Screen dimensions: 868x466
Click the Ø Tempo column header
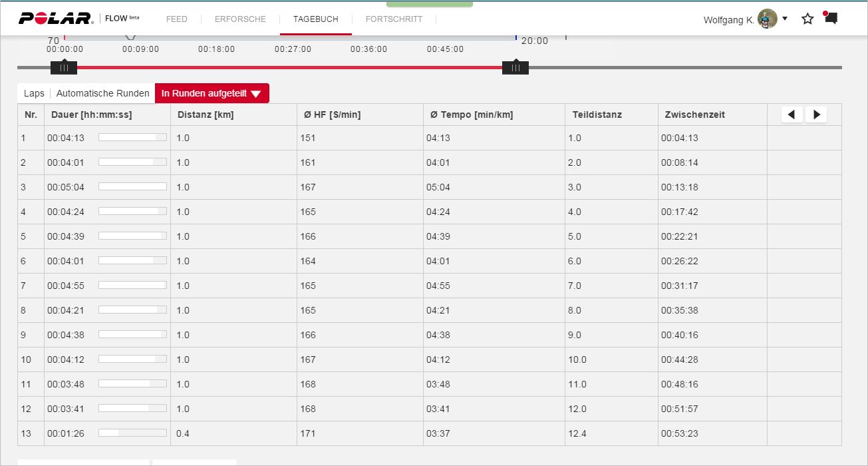tap(472, 115)
